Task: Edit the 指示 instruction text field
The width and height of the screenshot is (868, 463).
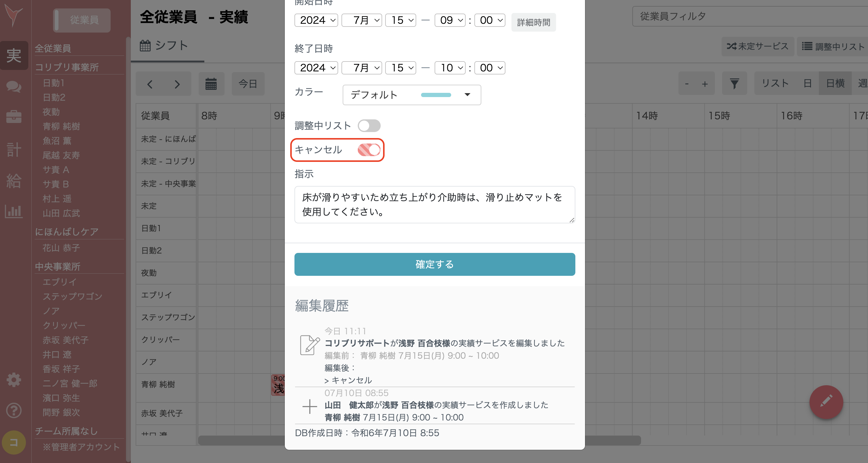Action: coord(434,205)
